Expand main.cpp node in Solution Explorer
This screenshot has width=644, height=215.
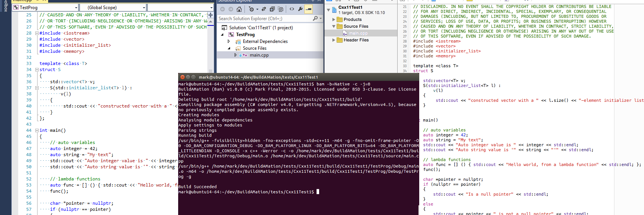(235, 55)
